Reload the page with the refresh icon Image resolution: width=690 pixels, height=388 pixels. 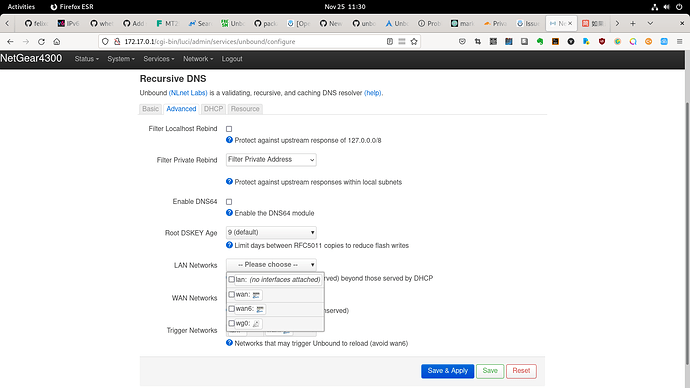(x=41, y=41)
